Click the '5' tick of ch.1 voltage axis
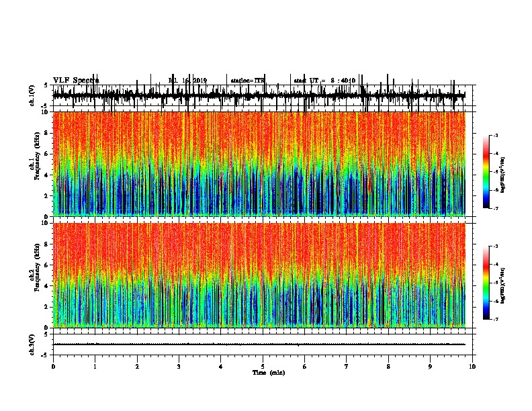 (46, 85)
